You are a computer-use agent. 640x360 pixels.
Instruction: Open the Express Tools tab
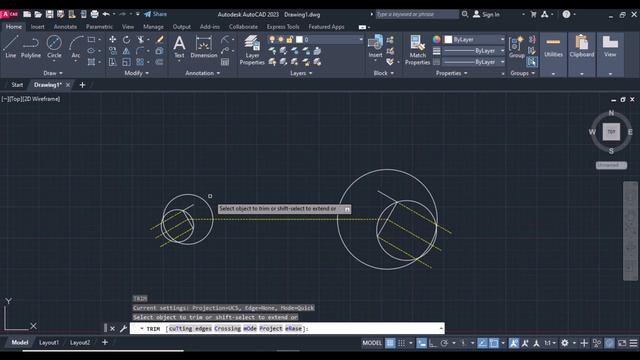point(283,27)
